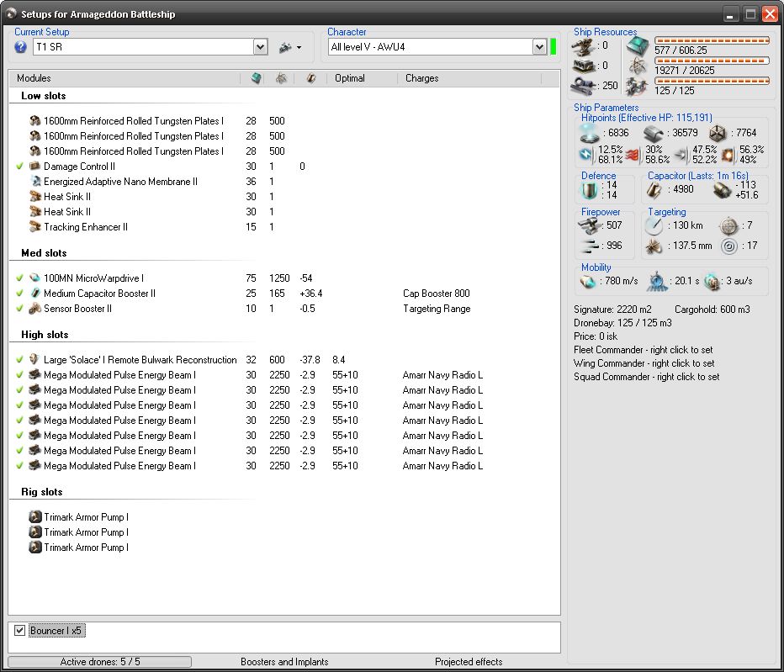Open the Boosters and Implants tab
784x672 pixels.
[x=284, y=662]
